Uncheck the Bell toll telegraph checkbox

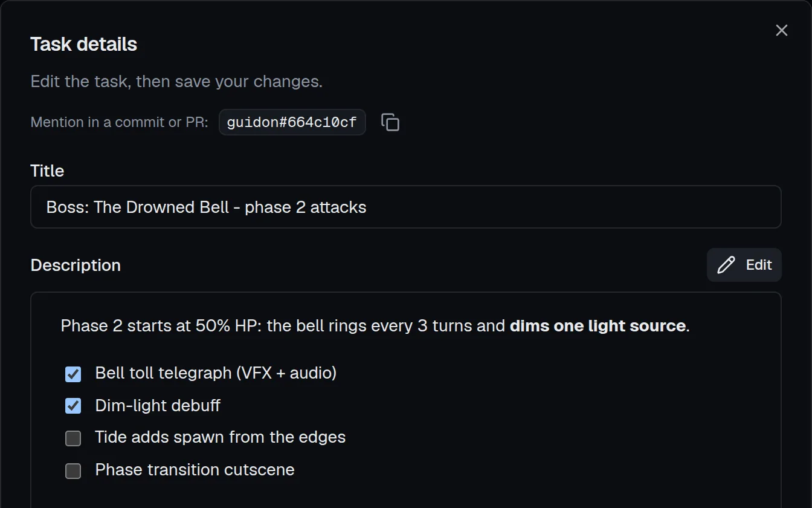pos(73,374)
